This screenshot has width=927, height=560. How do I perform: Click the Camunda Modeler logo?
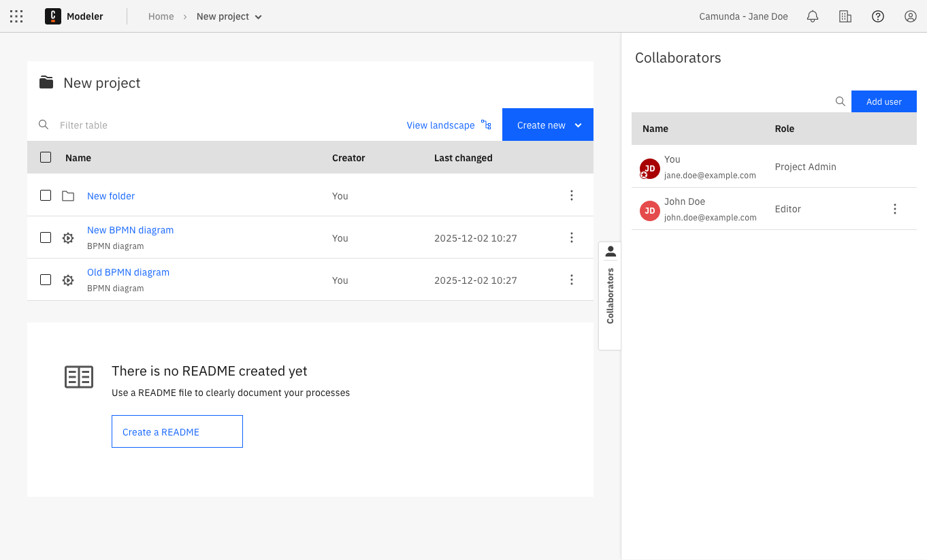tap(53, 16)
